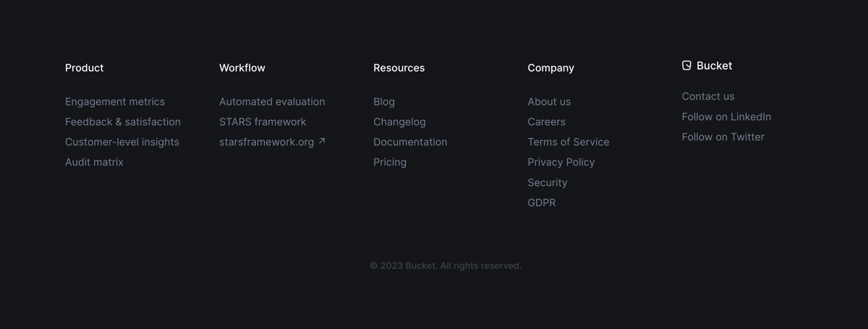
Task: Open the Privacy Policy link
Action: (561, 163)
